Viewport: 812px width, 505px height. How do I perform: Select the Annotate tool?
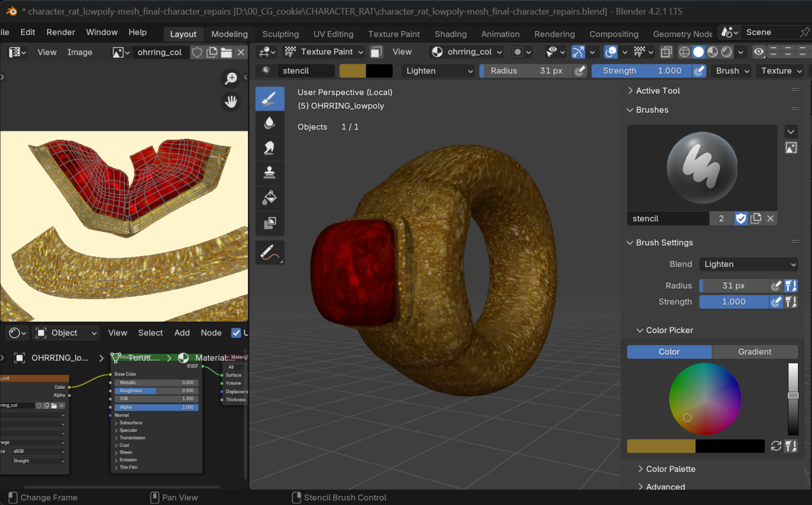click(268, 253)
